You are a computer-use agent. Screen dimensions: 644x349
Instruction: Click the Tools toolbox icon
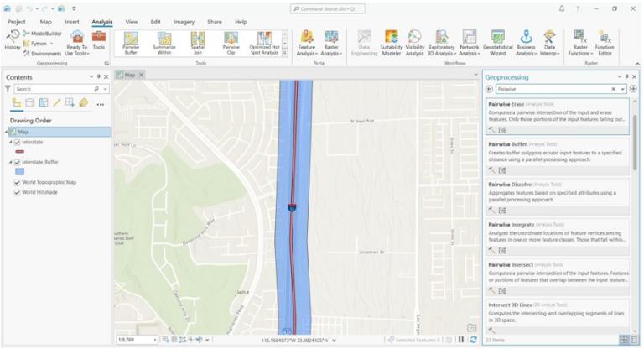(x=99, y=40)
